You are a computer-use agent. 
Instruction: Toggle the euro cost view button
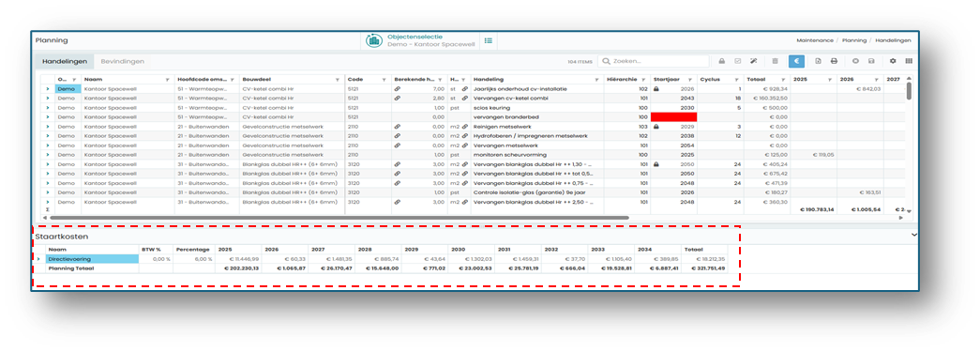(x=796, y=61)
